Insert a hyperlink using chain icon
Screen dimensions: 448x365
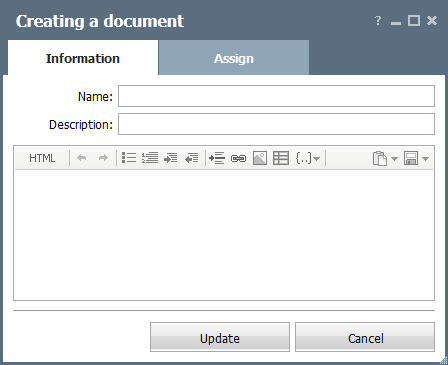pos(238,158)
